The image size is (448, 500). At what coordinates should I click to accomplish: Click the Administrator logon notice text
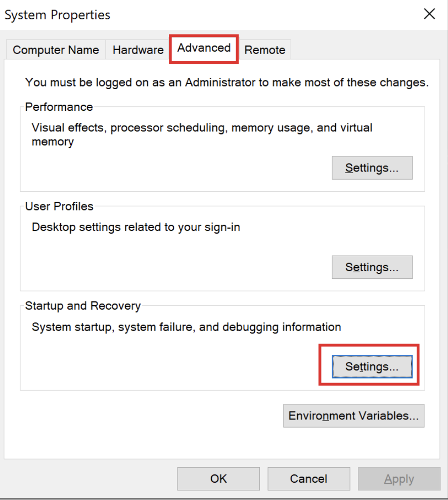[x=227, y=82]
